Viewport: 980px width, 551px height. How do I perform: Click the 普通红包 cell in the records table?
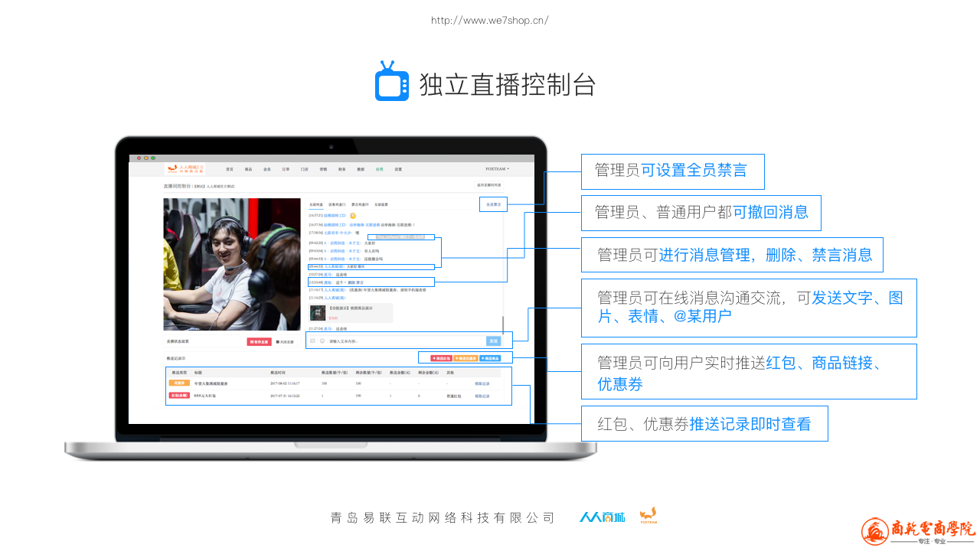454,396
